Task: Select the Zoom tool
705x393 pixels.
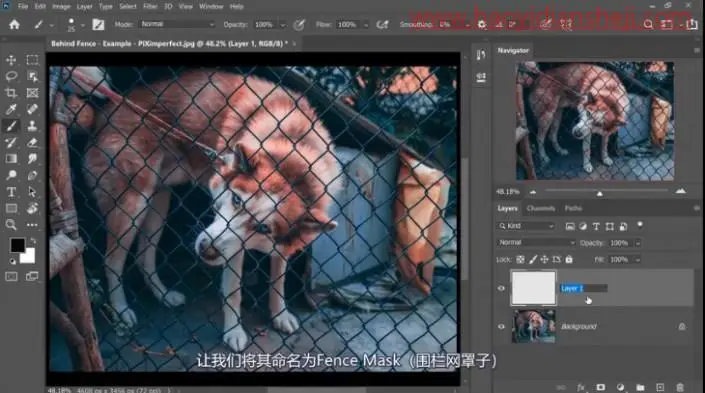Action: [x=11, y=224]
